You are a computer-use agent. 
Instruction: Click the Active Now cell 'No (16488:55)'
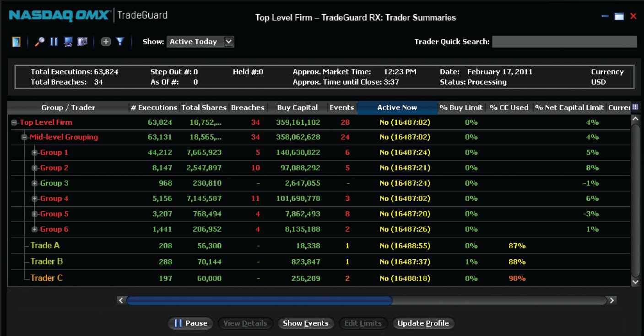(x=405, y=246)
